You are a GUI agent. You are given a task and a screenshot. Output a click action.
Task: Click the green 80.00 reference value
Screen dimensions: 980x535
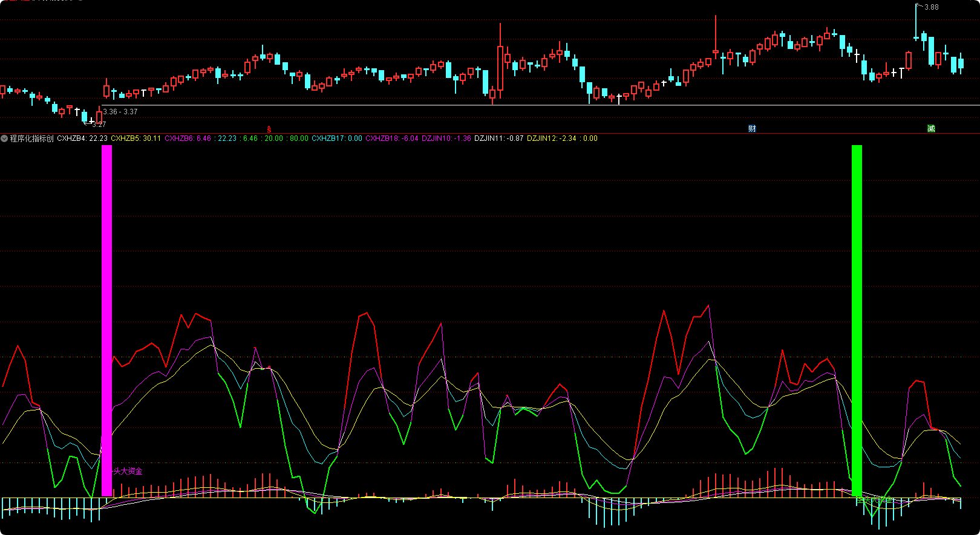coord(299,138)
